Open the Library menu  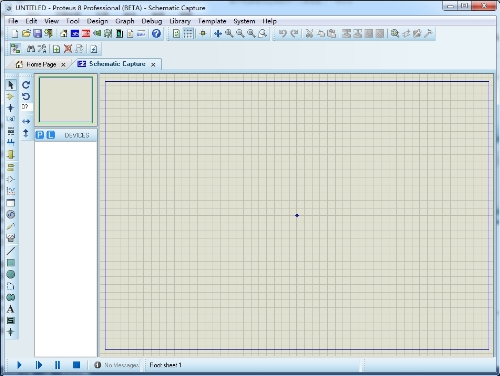[180, 21]
